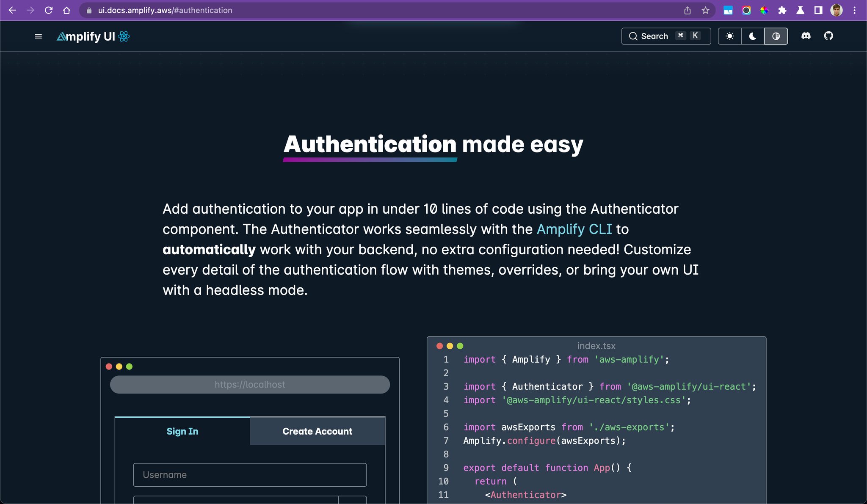
Task: Toggle the browser side panel
Action: (818, 11)
